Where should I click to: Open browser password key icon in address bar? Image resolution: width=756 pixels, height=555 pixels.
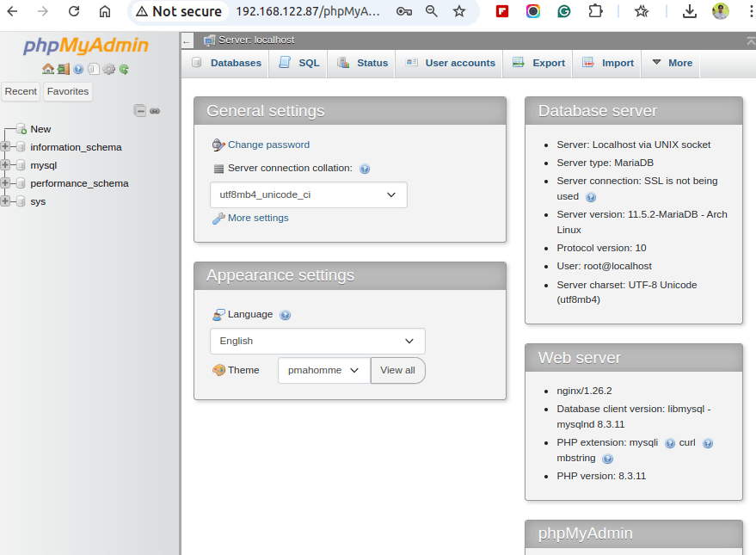pyautogui.click(x=404, y=11)
